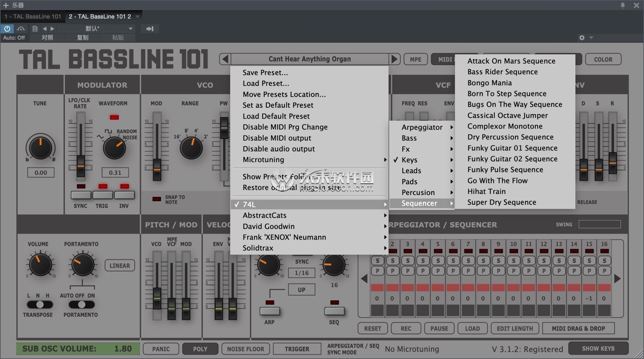Select previous TAL preset arrow
Screen dimensions: 644x359
pos(225,59)
